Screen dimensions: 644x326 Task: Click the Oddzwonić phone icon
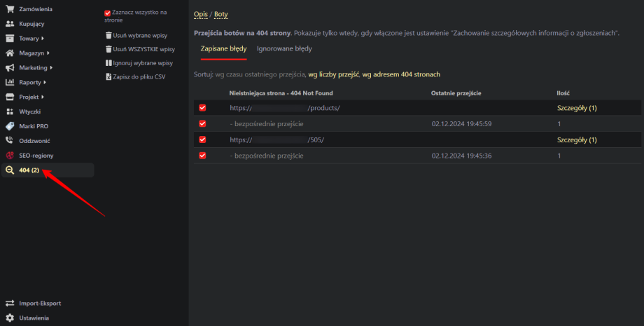coord(10,141)
